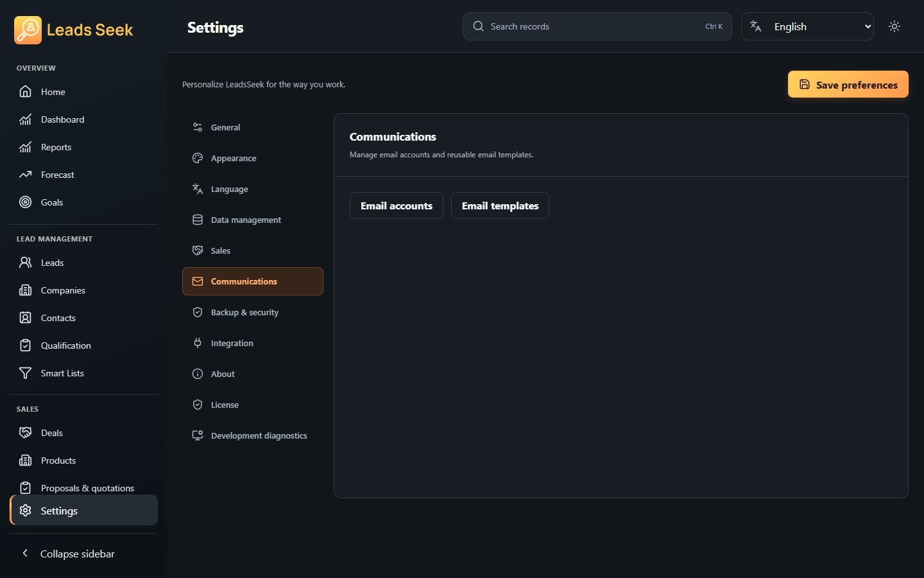
Task: Click the Integration plug icon
Action: [198, 343]
